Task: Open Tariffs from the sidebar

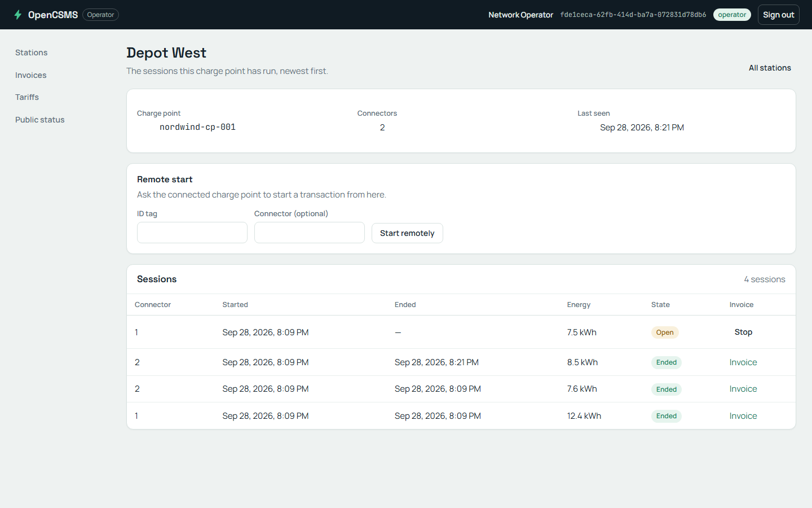Action: (x=27, y=97)
